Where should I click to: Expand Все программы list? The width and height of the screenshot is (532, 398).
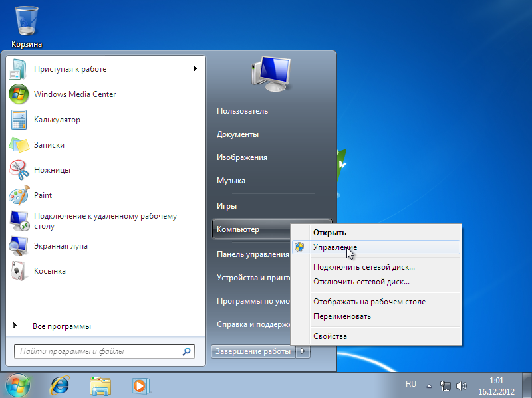tap(61, 326)
